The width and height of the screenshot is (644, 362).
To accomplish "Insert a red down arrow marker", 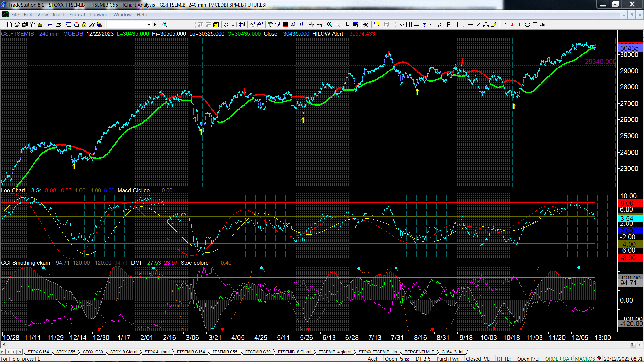I will [512, 25].
